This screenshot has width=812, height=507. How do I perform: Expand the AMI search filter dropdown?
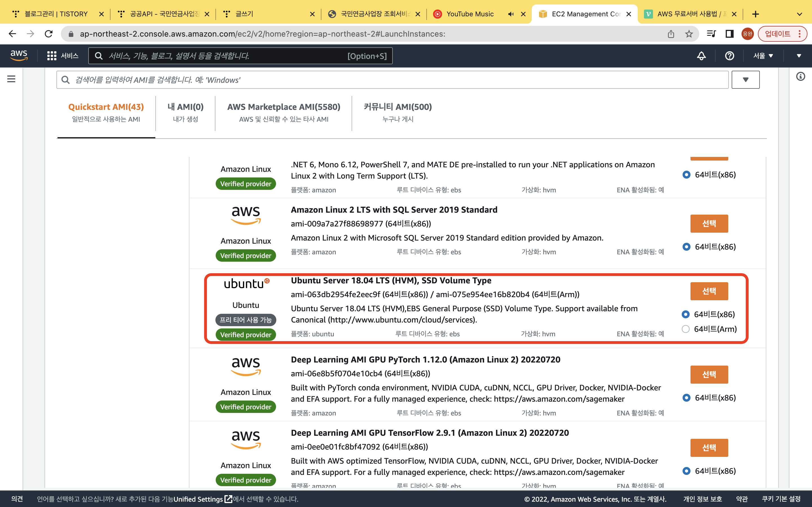[x=745, y=80]
